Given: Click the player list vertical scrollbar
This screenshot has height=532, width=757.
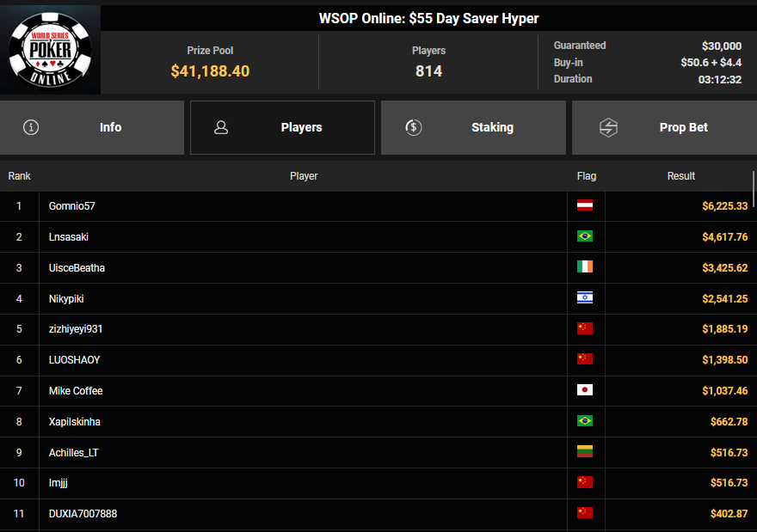Looking at the screenshot, I should click(754, 189).
